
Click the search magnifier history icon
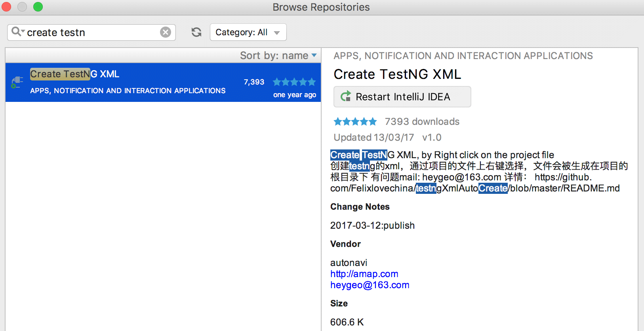17,32
